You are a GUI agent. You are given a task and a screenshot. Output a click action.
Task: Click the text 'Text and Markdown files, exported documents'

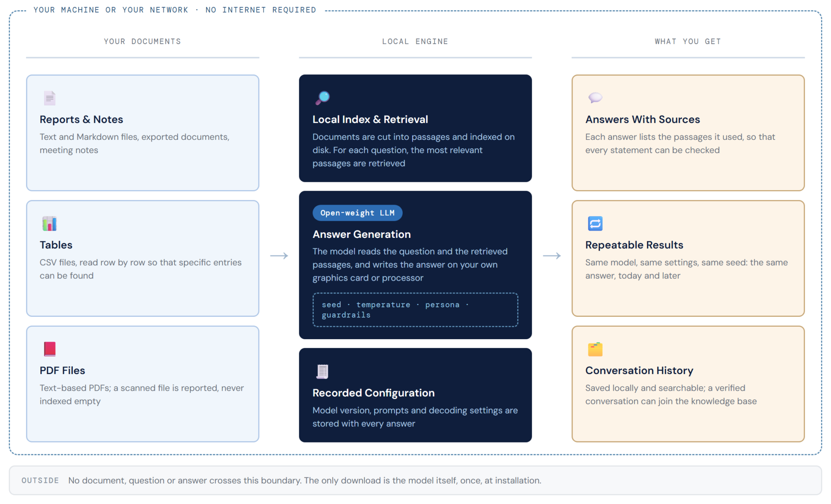pos(134,137)
